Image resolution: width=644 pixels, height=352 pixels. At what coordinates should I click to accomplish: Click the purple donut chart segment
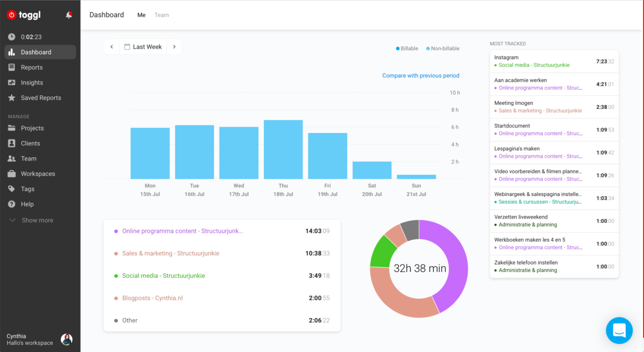(456, 263)
